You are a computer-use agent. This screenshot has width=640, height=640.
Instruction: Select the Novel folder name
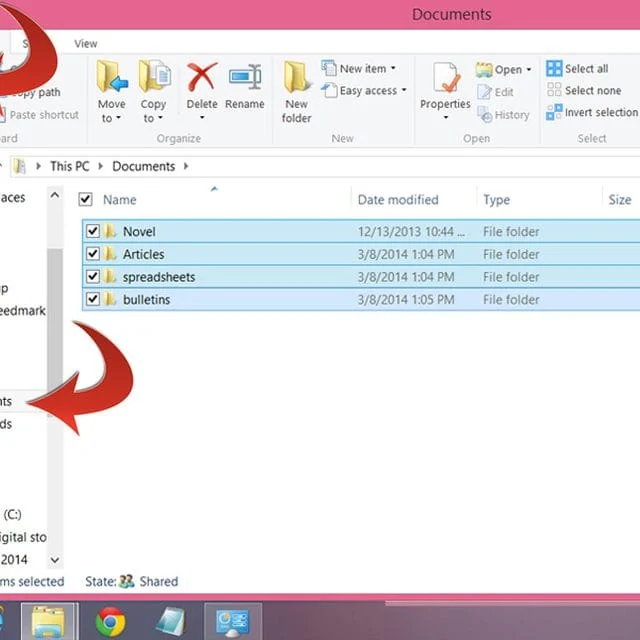click(x=139, y=231)
